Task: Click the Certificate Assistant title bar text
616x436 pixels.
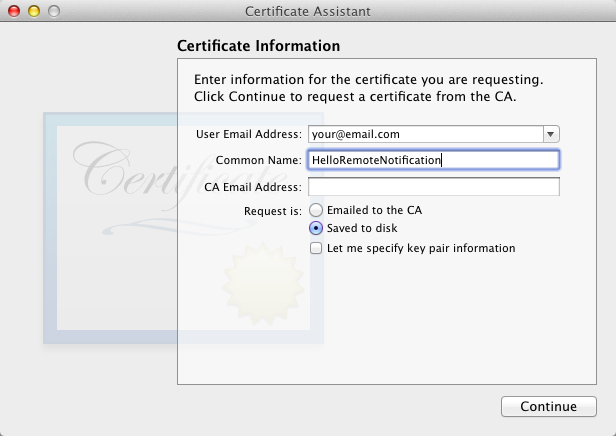Action: tap(308, 11)
